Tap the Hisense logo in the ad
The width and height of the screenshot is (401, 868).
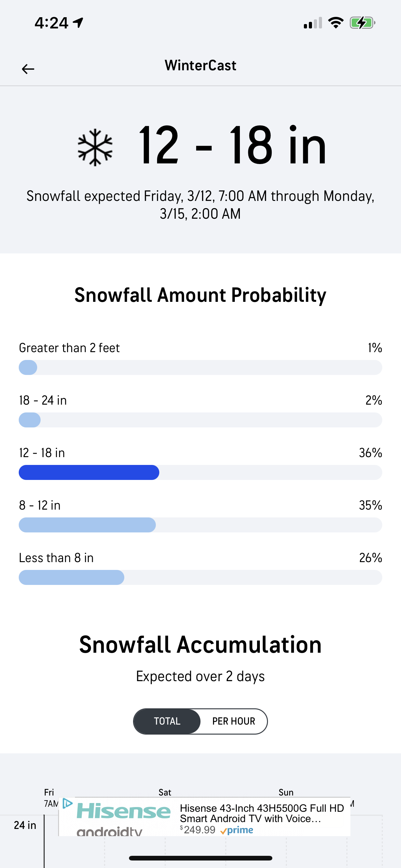click(x=124, y=811)
